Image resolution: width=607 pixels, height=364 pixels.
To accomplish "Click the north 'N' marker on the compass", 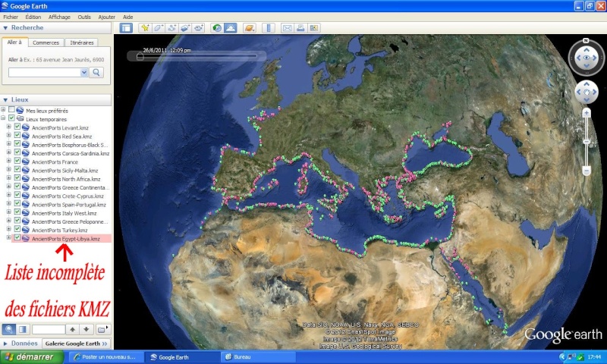I will [586, 41].
